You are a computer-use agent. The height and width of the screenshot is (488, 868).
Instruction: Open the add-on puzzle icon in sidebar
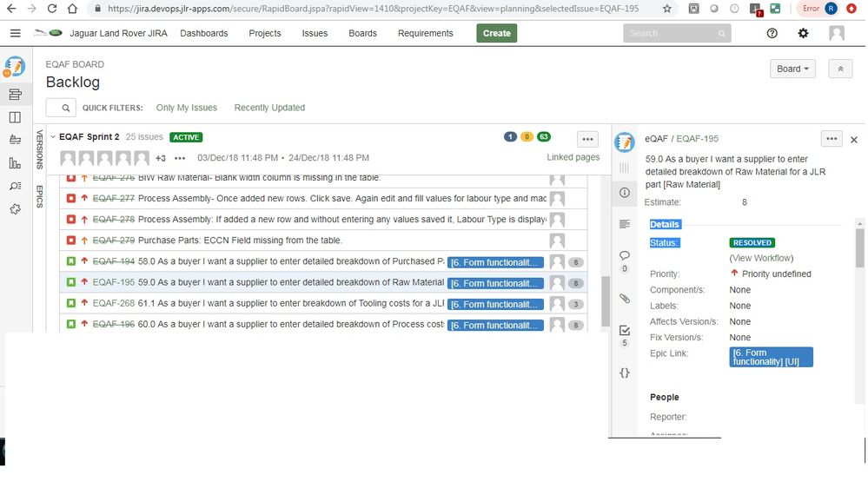[x=15, y=209]
